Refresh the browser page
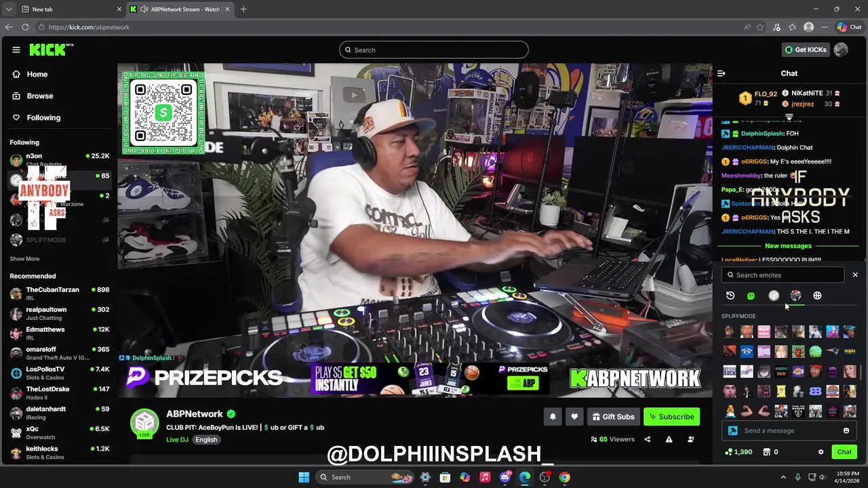 (25, 27)
